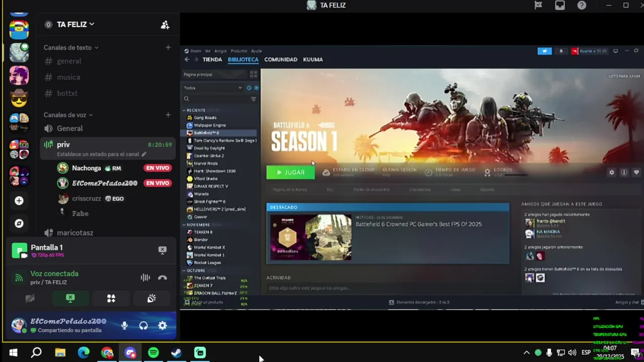644x362 pixels.
Task: Open the musica text channel
Action: (x=68, y=77)
